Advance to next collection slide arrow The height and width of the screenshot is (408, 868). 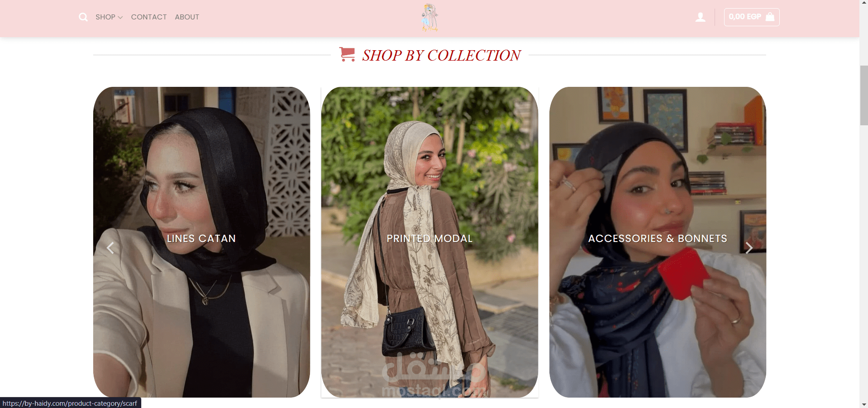(x=749, y=248)
